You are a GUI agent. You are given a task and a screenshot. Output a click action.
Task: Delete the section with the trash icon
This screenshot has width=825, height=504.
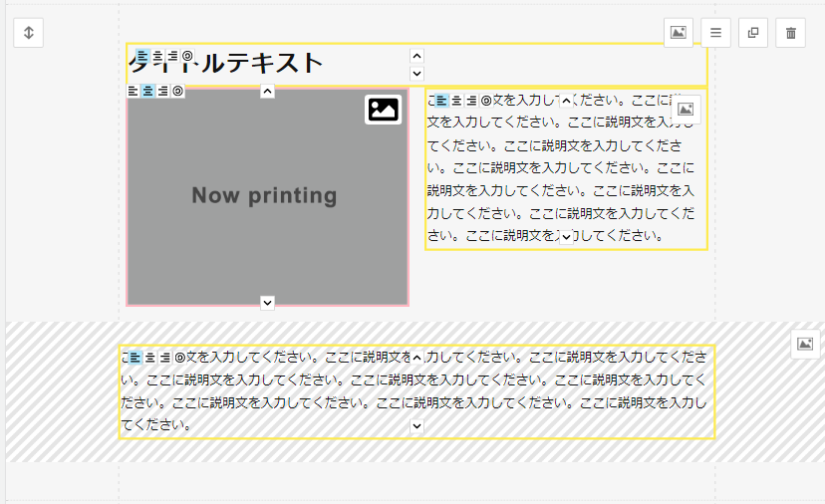click(791, 32)
